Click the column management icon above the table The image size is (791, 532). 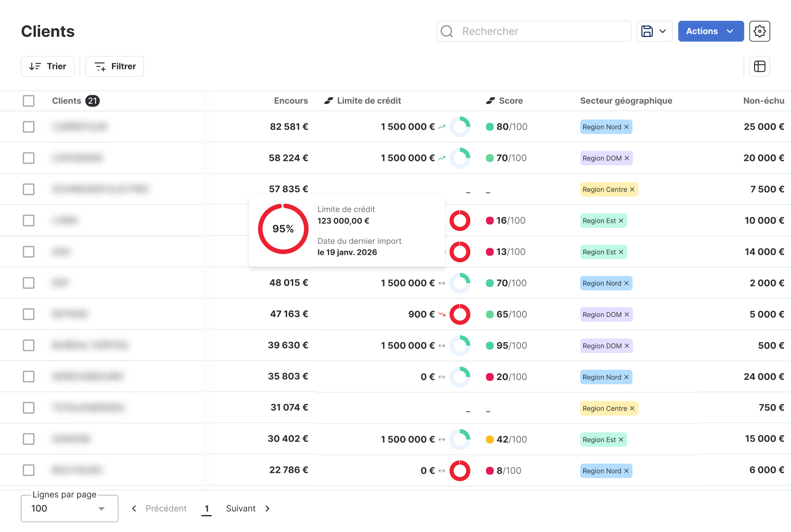759,66
